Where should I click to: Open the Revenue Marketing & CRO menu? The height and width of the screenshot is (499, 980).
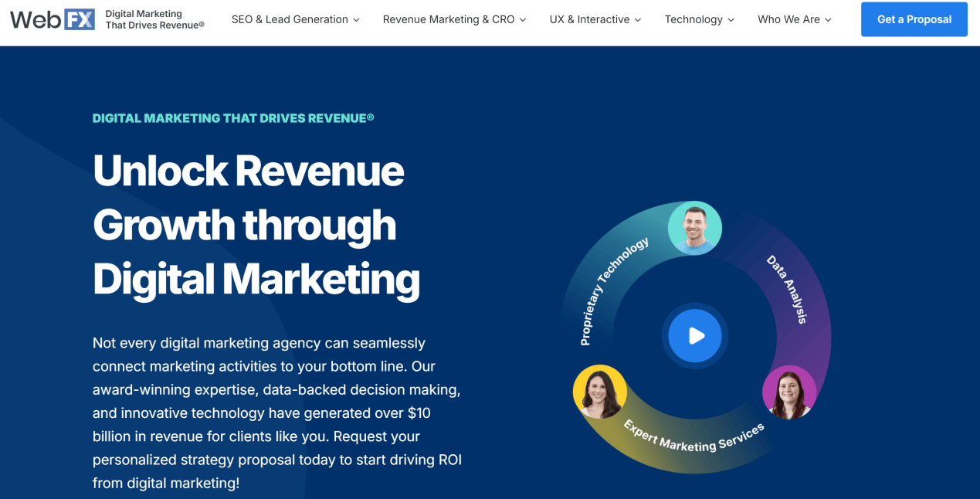point(455,19)
